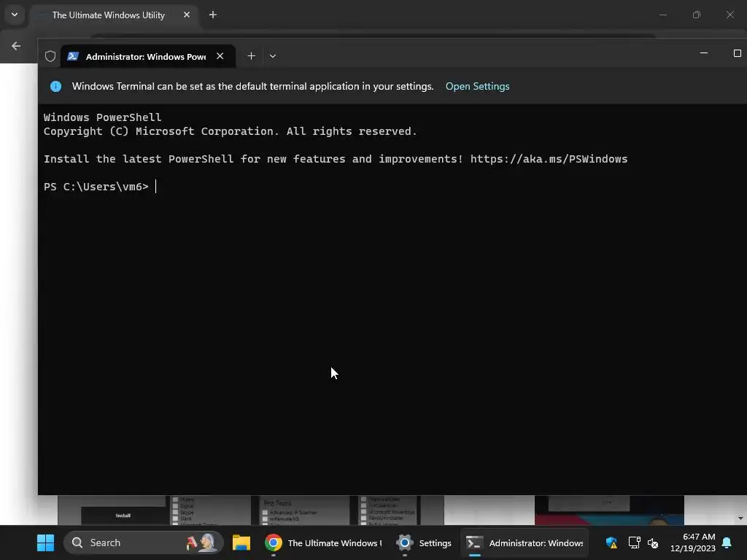Click the info icon in the notification bar
This screenshot has height=560, width=747.
55,86
